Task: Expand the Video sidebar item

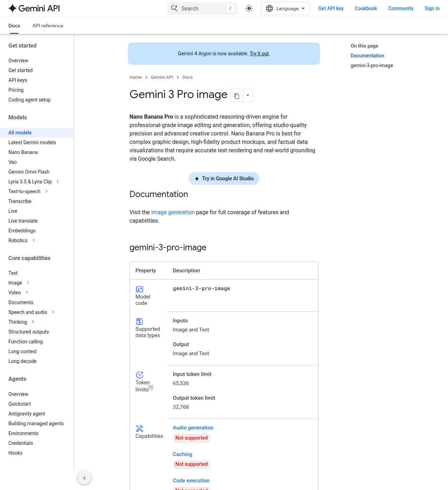Action: 27,292
